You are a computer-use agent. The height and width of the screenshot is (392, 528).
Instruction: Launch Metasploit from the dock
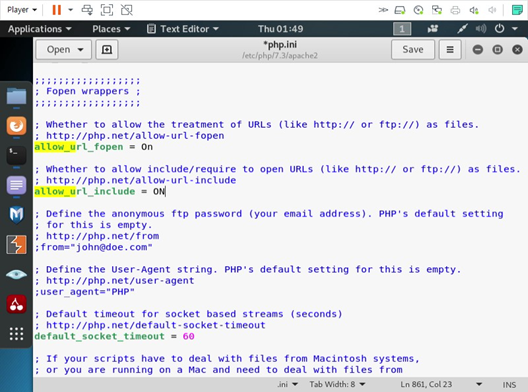point(16,215)
